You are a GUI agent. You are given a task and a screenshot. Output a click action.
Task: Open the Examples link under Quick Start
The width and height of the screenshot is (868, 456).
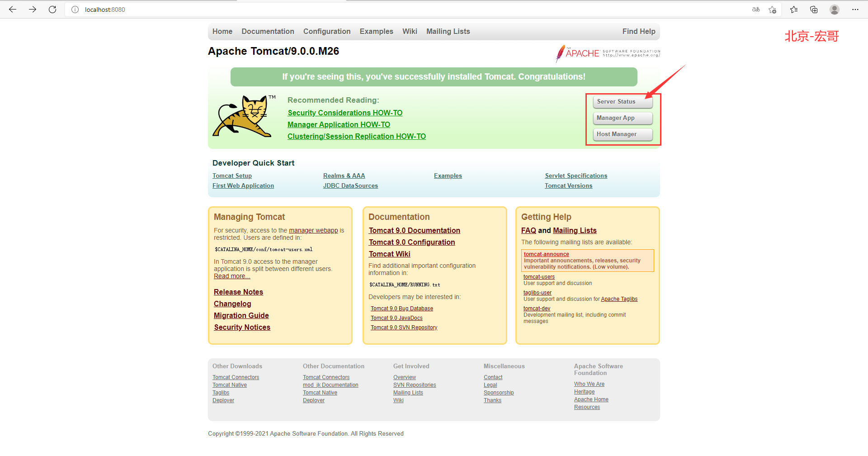coord(448,176)
